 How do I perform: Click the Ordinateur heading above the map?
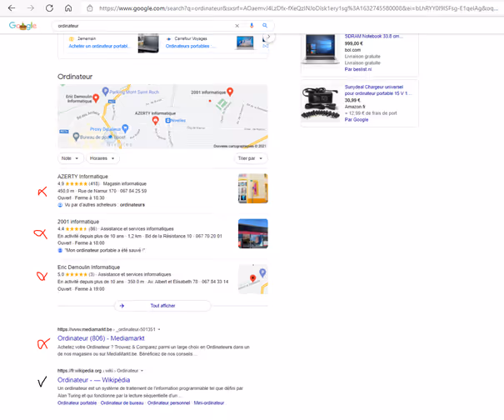[x=75, y=77]
